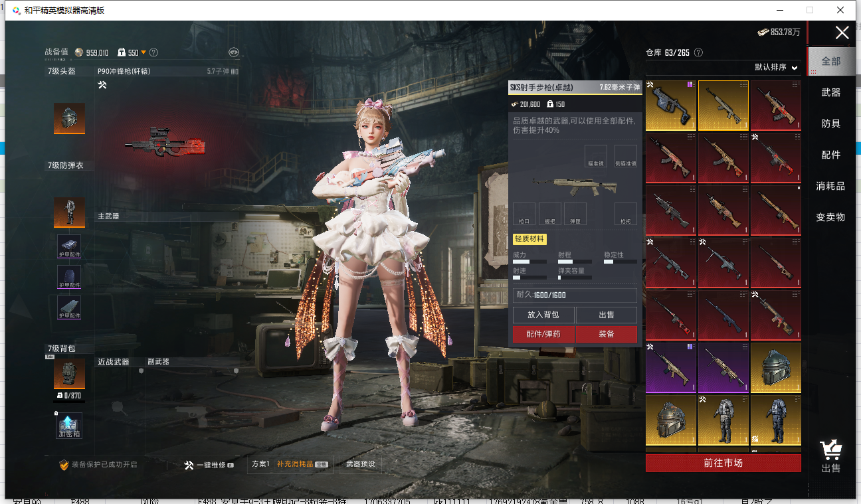Open the 枪口 muzzle attachment slot
The height and width of the screenshot is (504, 861).
point(524,214)
